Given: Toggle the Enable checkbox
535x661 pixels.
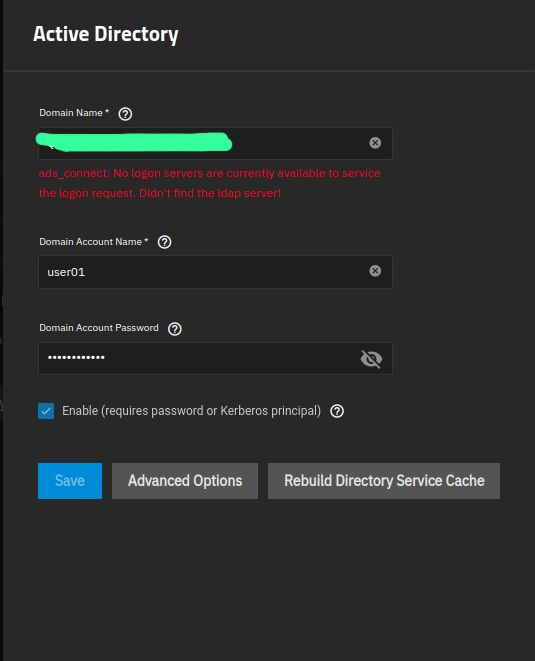Looking at the screenshot, I should pyautogui.click(x=46, y=411).
